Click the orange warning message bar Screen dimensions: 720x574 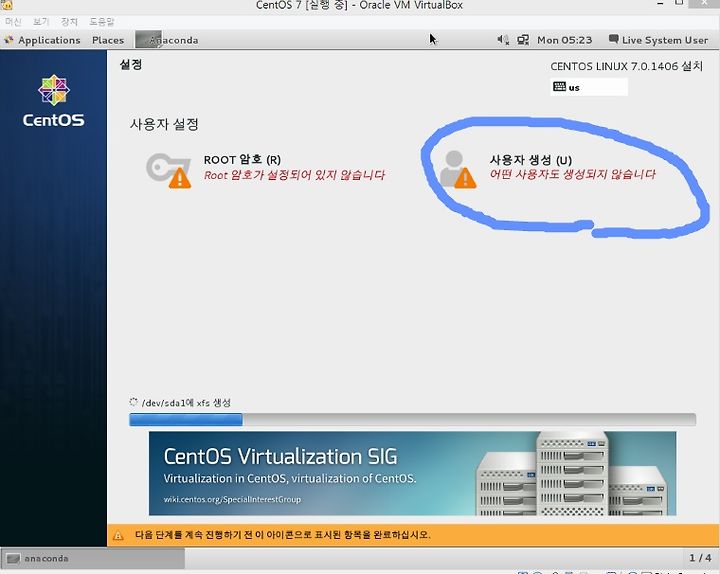point(413,535)
